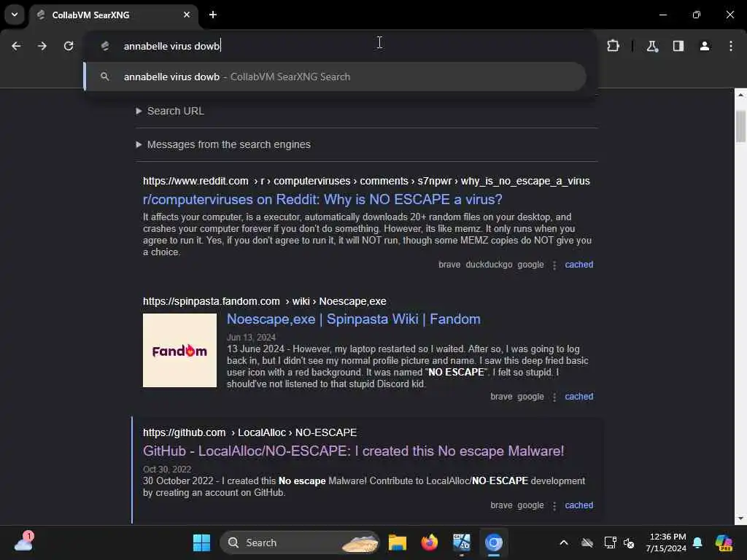This screenshot has height=560, width=747.
Task: Reload the current page
Action: [69, 46]
